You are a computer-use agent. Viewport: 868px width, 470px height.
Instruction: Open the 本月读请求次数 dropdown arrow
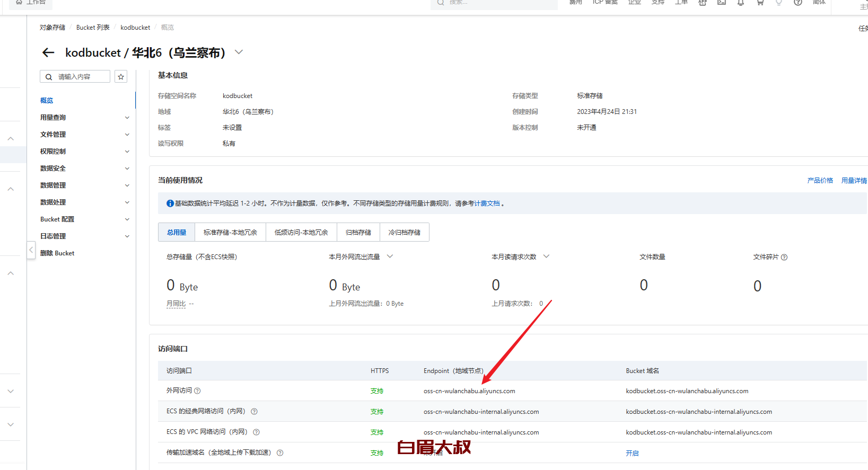click(x=546, y=256)
